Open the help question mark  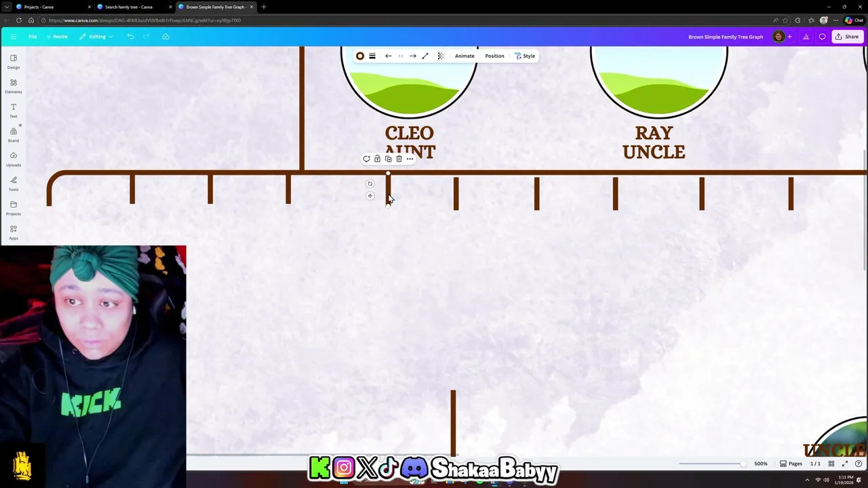(859, 464)
